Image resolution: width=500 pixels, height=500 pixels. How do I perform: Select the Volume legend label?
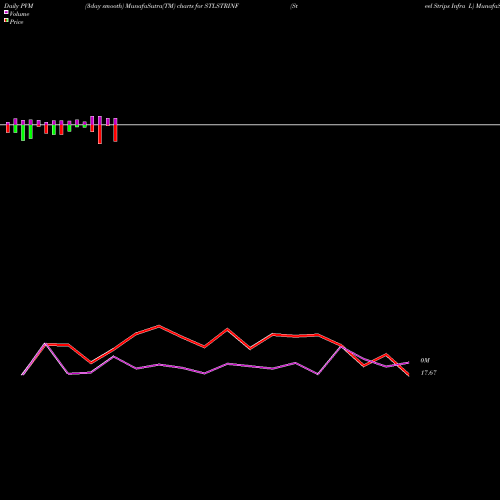point(19,14)
